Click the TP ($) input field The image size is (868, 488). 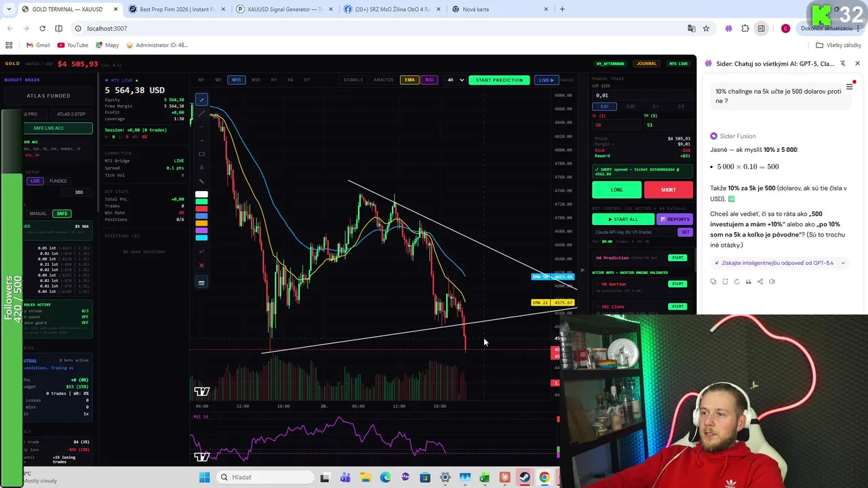pyautogui.click(x=668, y=125)
